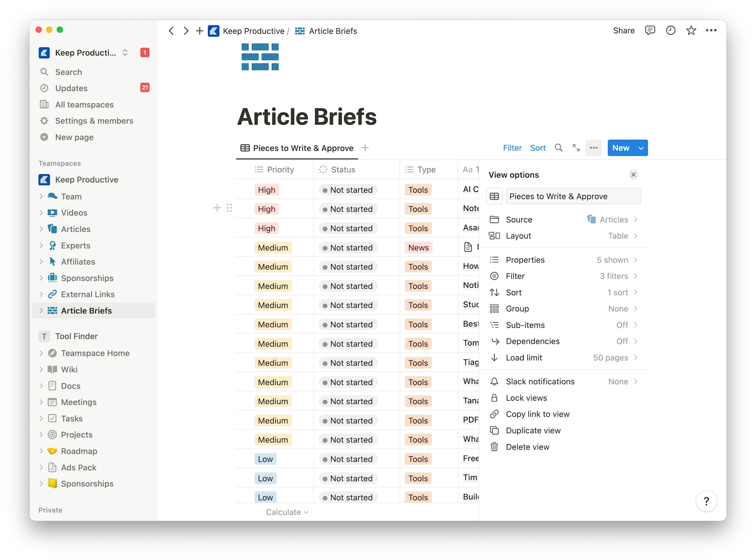The height and width of the screenshot is (560, 756).
Task: Click the help question mark button
Action: [706, 501]
